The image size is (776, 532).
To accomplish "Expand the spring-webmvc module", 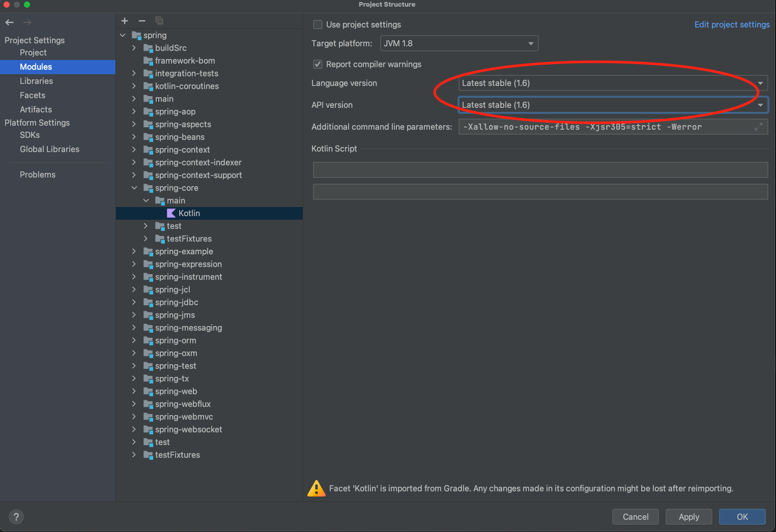I will (x=134, y=417).
